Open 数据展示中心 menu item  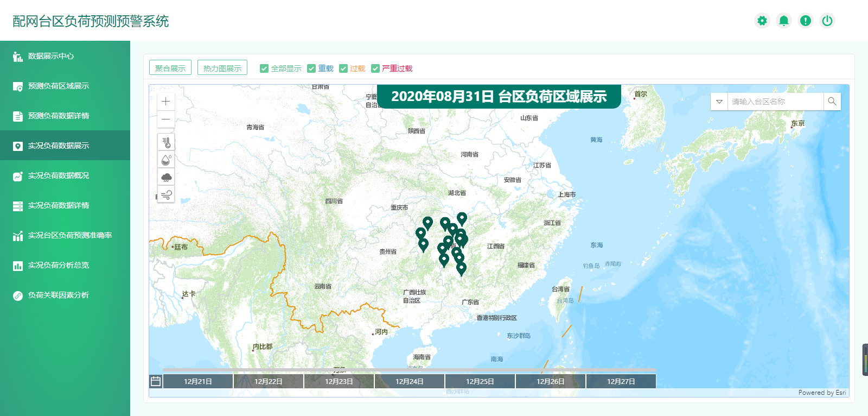pyautogui.click(x=65, y=56)
